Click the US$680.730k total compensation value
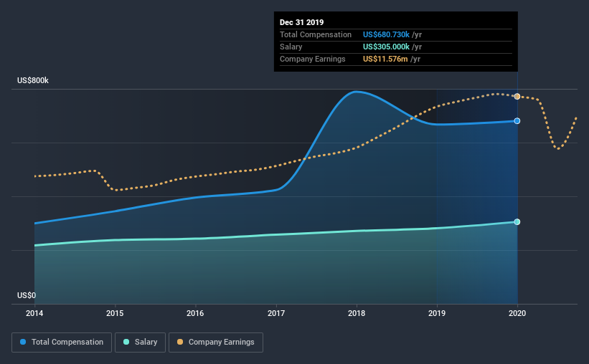This screenshot has height=364, width=589. click(x=386, y=34)
